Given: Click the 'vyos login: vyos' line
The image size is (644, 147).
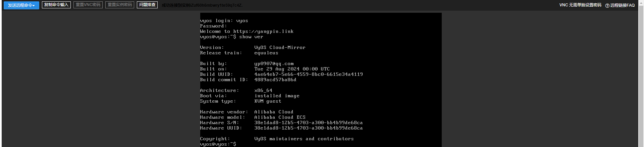Looking at the screenshot, I should pyautogui.click(x=224, y=20).
